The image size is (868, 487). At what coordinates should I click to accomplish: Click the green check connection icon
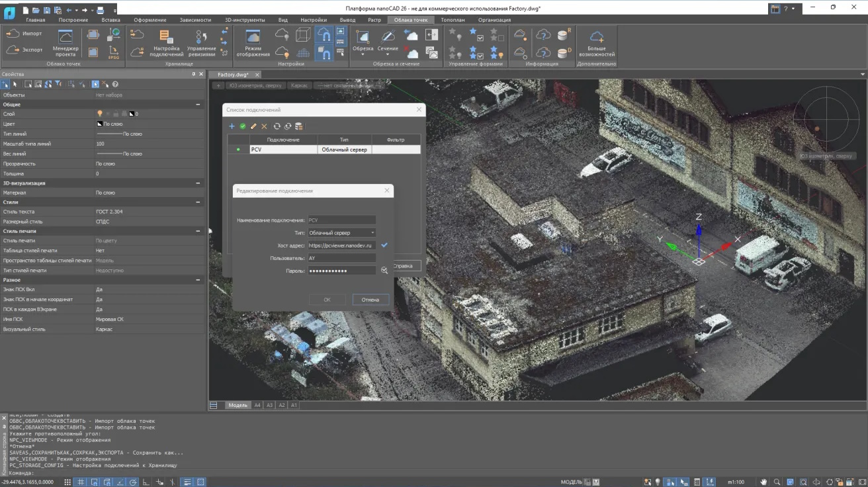[x=243, y=126]
